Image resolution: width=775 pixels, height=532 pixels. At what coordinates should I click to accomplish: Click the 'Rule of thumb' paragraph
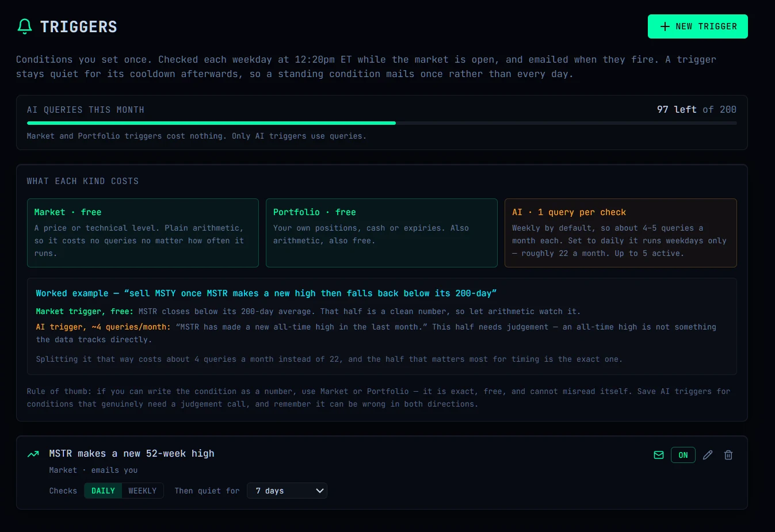[x=379, y=397]
